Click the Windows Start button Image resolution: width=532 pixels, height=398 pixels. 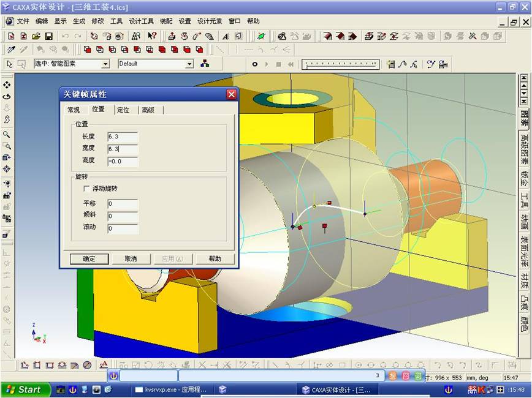pos(23,389)
